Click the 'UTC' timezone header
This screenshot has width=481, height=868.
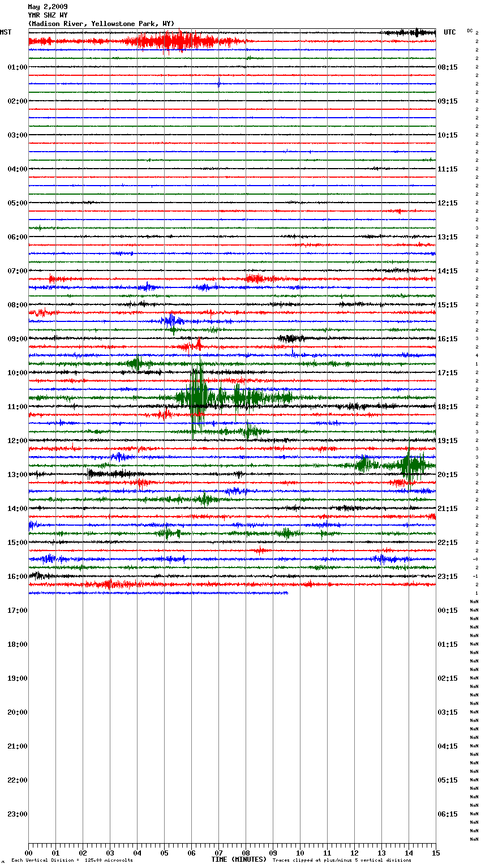pyautogui.click(x=450, y=32)
